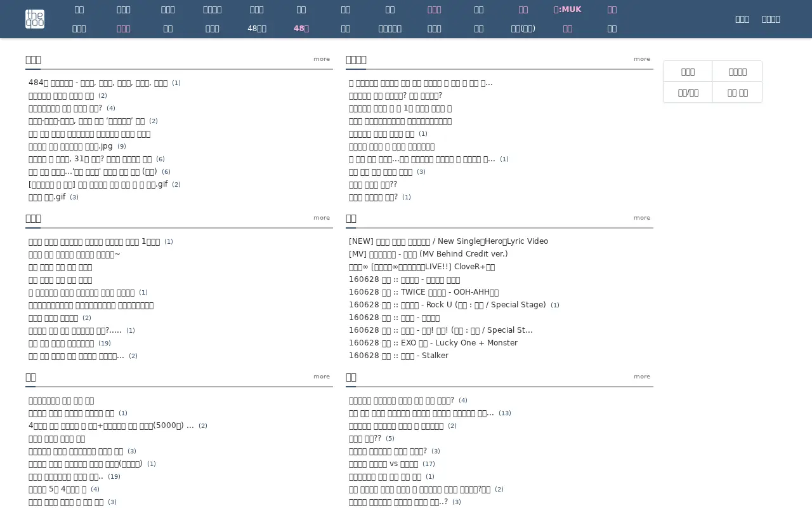The width and height of the screenshot is (812, 508).
Task: Select the pink bold '48' navigation item
Action: click(301, 29)
